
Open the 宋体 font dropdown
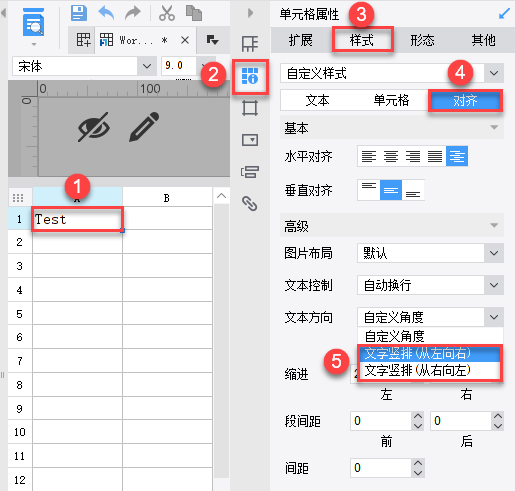click(x=147, y=66)
